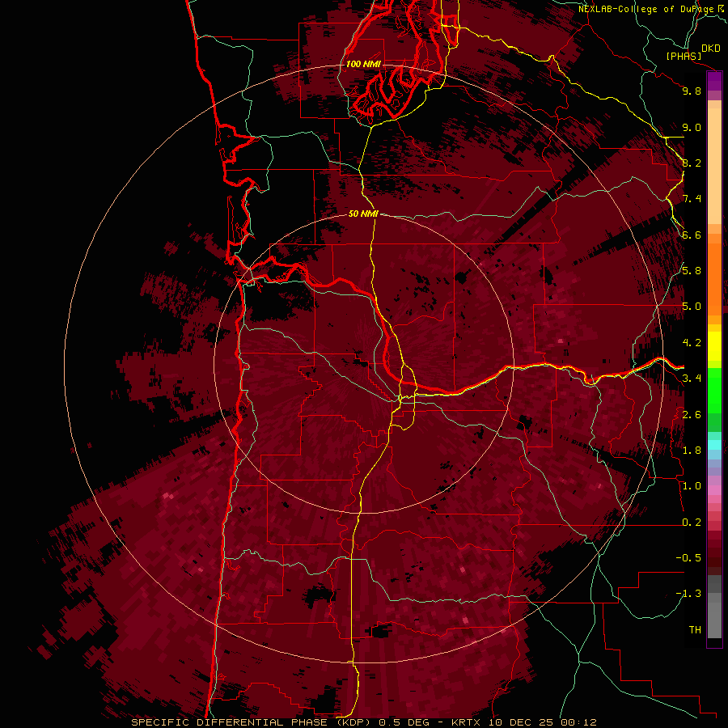
Task: Pick the pink segment of the color bar
Action: 714,490
